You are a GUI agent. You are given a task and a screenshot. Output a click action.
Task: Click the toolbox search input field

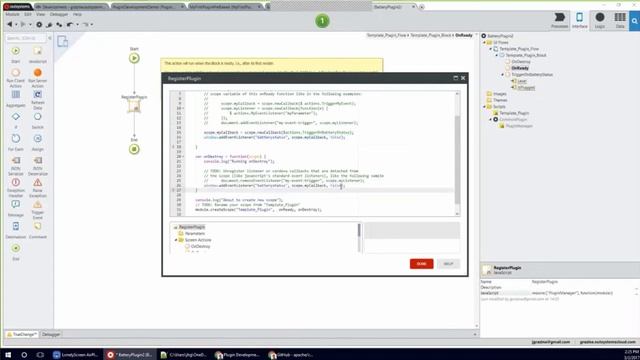[x=26, y=38]
